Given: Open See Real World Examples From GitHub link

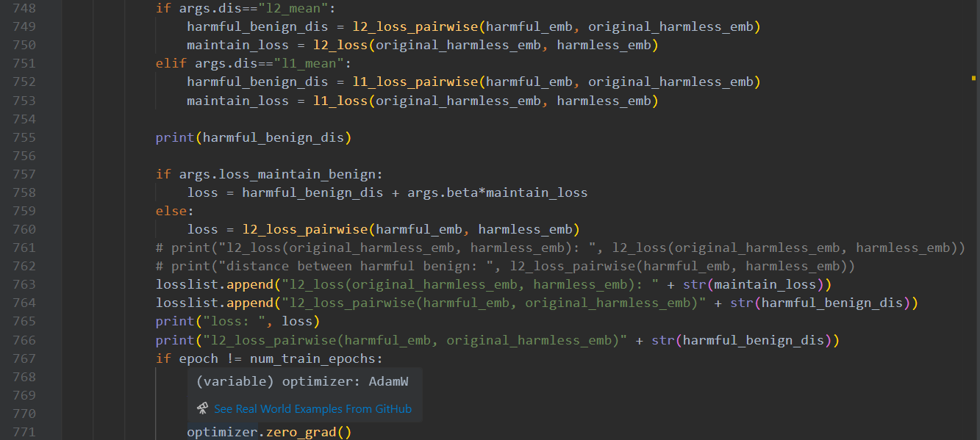Looking at the screenshot, I should [x=312, y=409].
